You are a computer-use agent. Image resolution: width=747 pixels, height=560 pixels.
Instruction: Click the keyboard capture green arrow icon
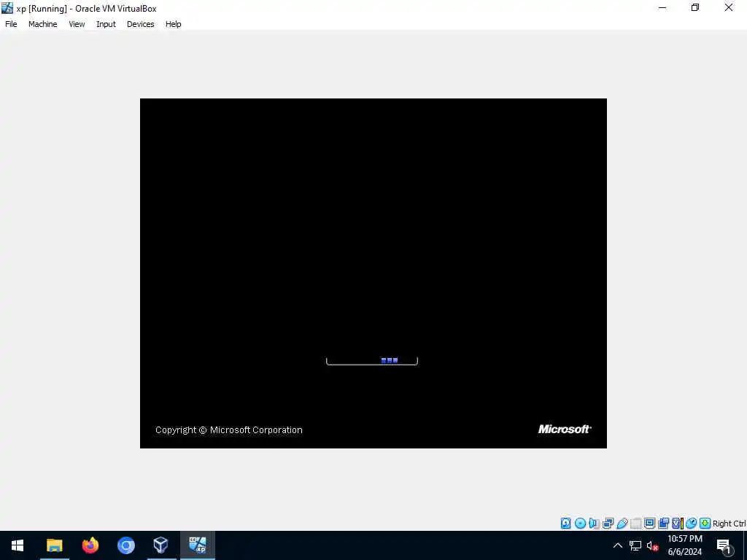click(705, 524)
